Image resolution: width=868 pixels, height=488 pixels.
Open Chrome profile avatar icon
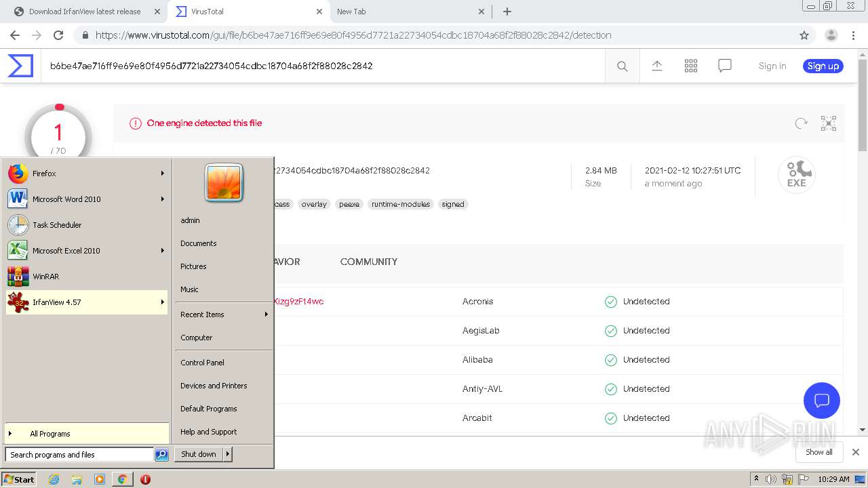pos(831,35)
